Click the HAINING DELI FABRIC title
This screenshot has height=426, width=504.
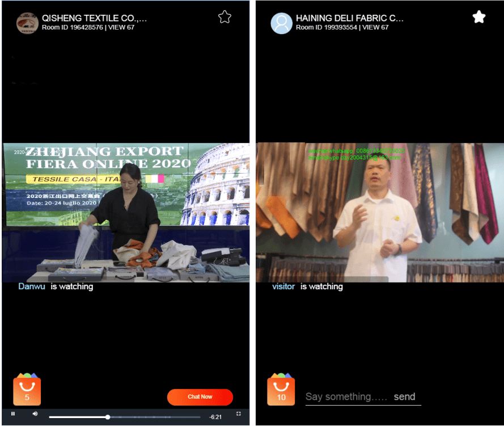(x=349, y=18)
